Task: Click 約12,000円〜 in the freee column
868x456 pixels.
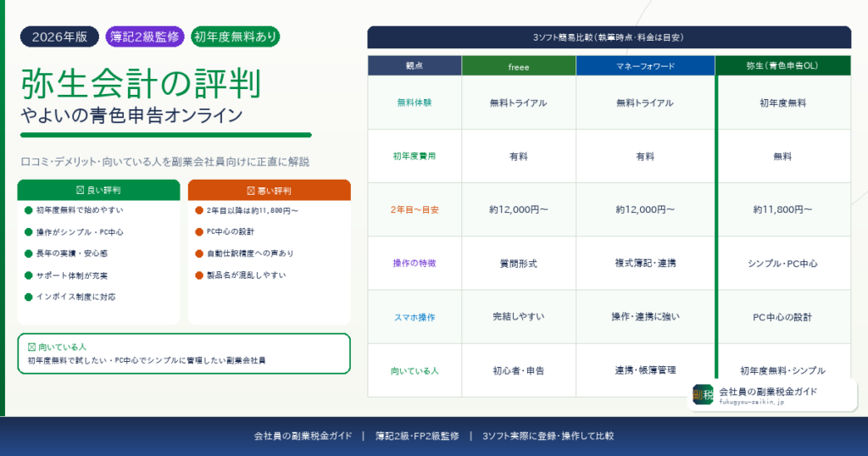Action: pyautogui.click(x=518, y=209)
